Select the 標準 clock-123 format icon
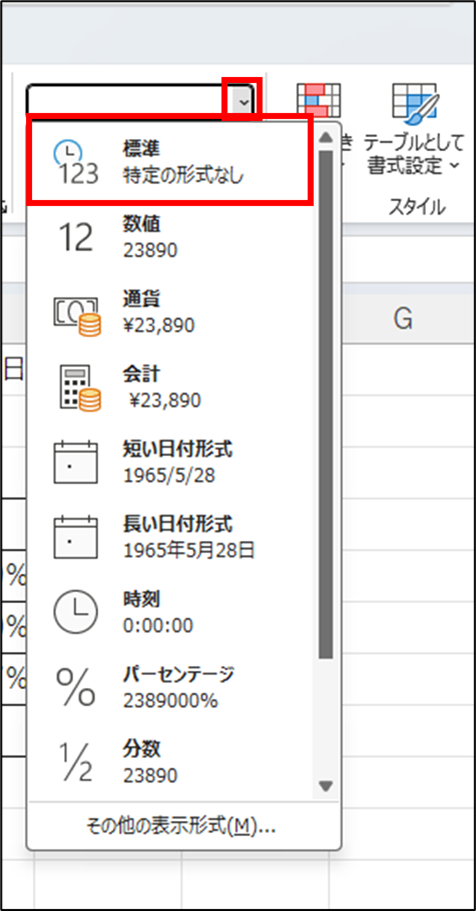This screenshot has width=476, height=911. click(x=76, y=162)
